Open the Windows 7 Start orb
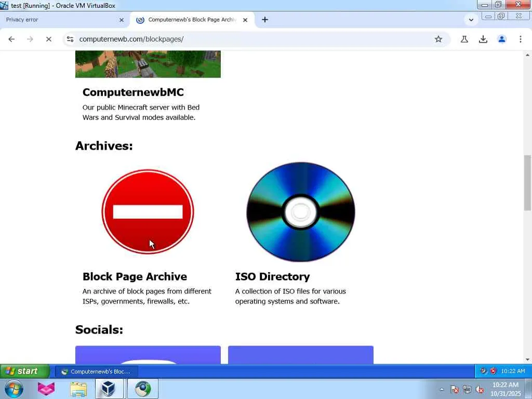Screen dimensions: 532x399 14,389
